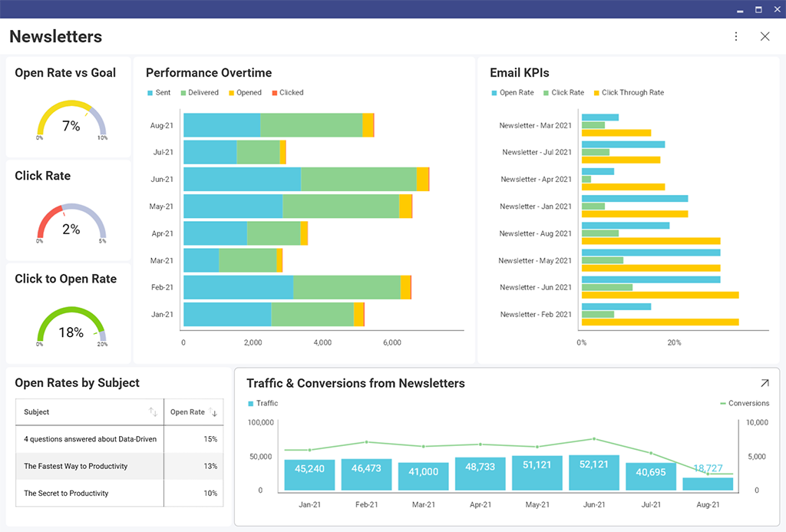Minimize the application window
Screen dimensions: 786x532
click(740, 9)
